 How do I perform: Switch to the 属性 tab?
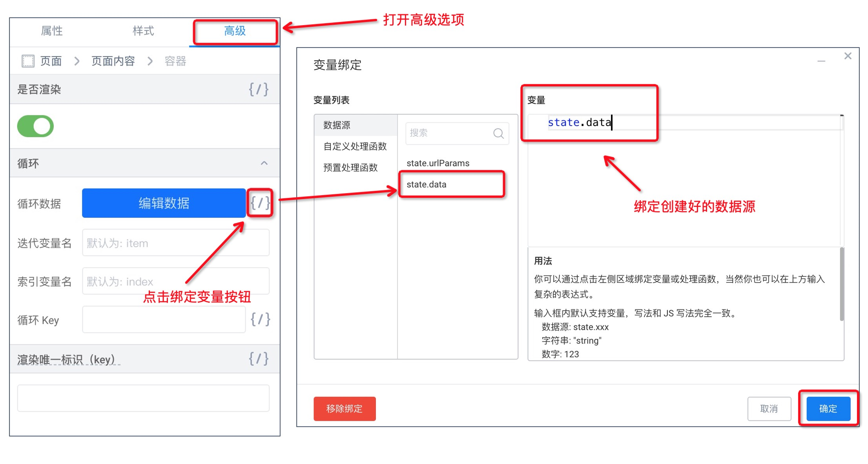(x=52, y=31)
